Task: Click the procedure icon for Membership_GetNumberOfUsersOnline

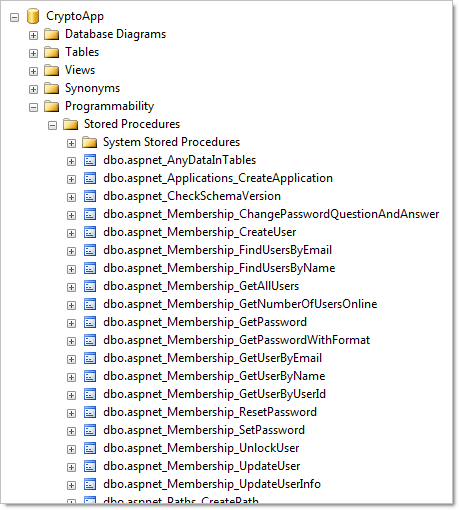Action: 90,304
